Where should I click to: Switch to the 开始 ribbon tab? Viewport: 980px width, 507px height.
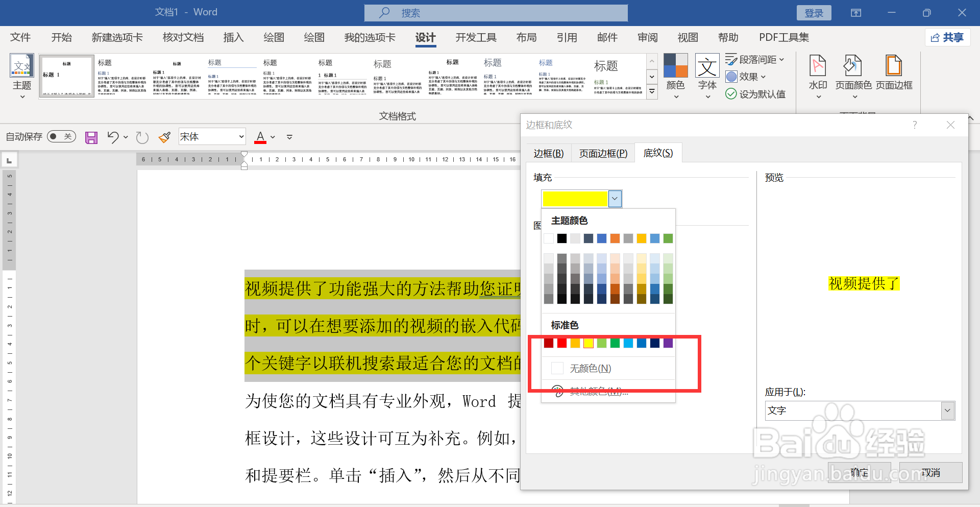61,37
